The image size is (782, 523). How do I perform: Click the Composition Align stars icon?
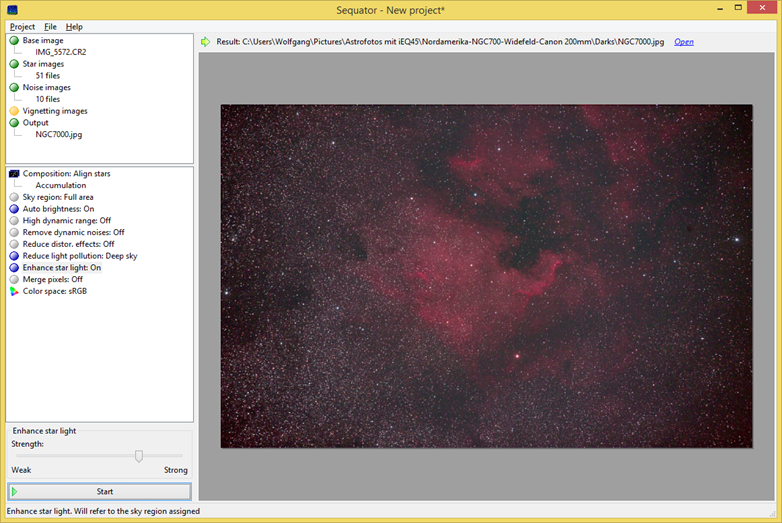coord(14,174)
